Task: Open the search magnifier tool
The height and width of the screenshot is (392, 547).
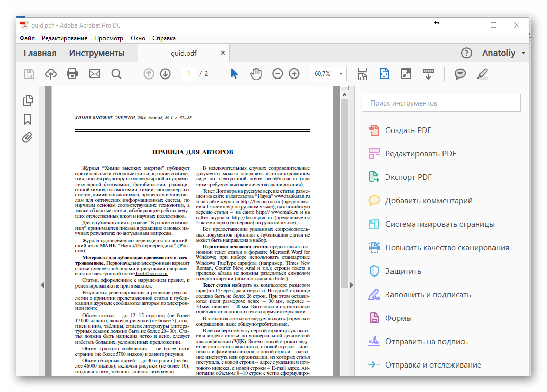Action: click(x=116, y=74)
